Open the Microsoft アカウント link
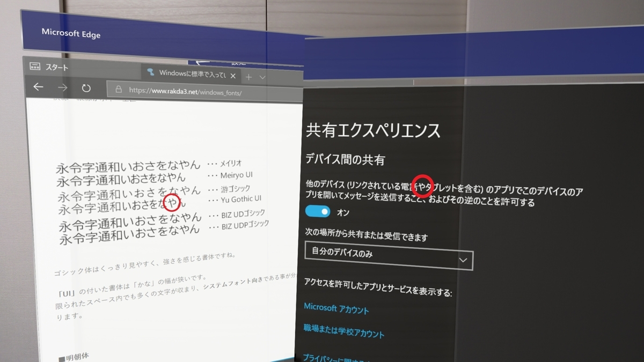 click(336, 308)
